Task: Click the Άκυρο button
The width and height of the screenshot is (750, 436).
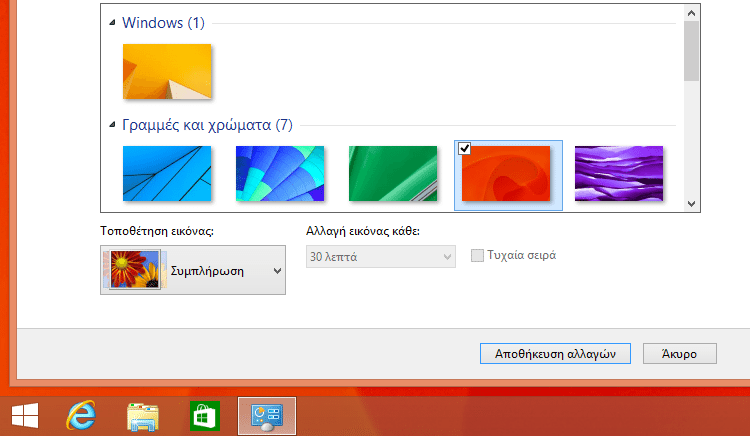Action: [680, 354]
